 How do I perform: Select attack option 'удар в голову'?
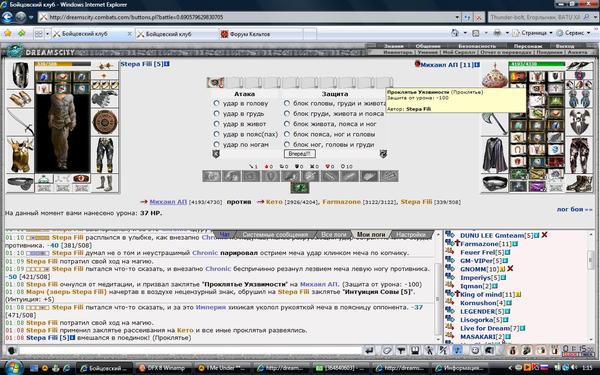[x=217, y=103]
